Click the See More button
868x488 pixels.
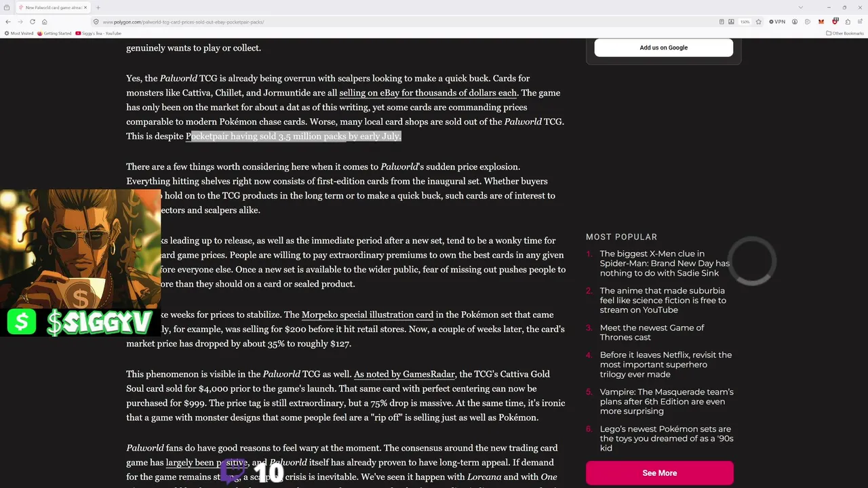(660, 473)
